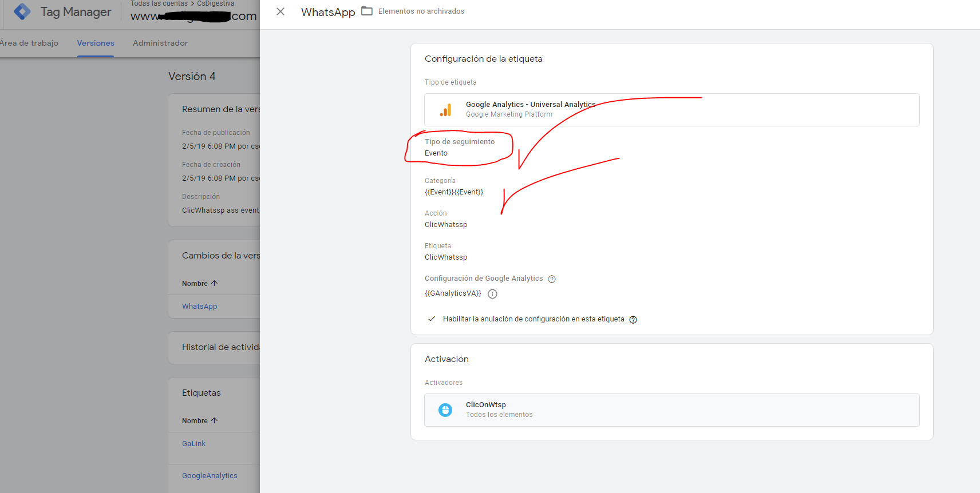Close the WhatsApp tag panel
Image resolution: width=980 pixels, height=493 pixels.
tap(280, 11)
